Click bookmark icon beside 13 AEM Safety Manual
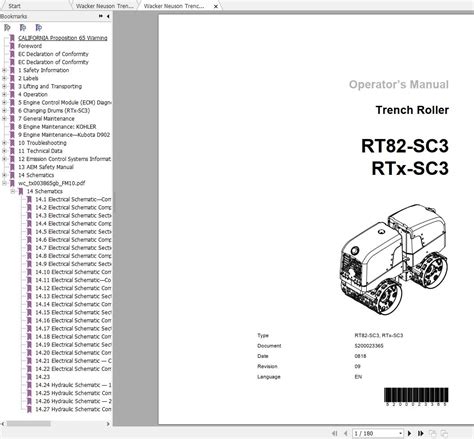The image size is (474, 439). click(x=12, y=167)
